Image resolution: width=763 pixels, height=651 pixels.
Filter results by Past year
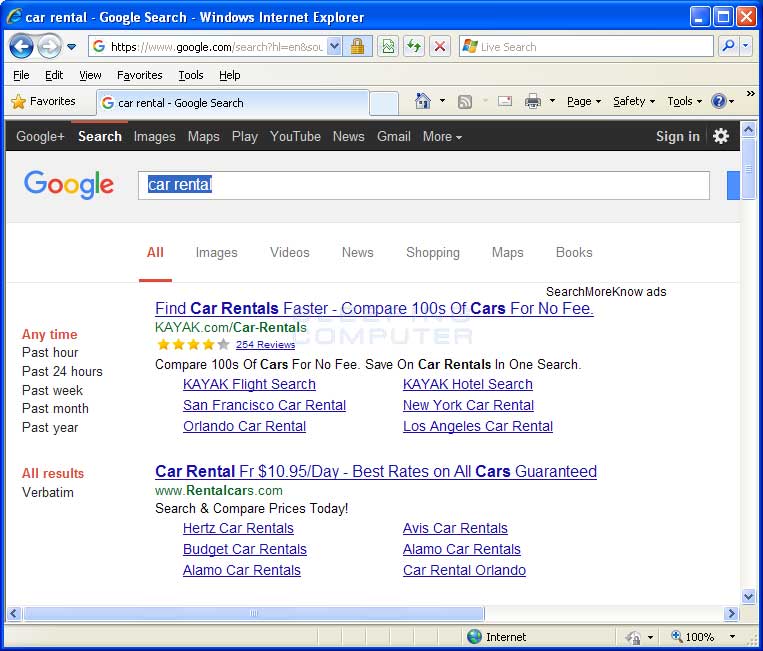[x=50, y=428]
